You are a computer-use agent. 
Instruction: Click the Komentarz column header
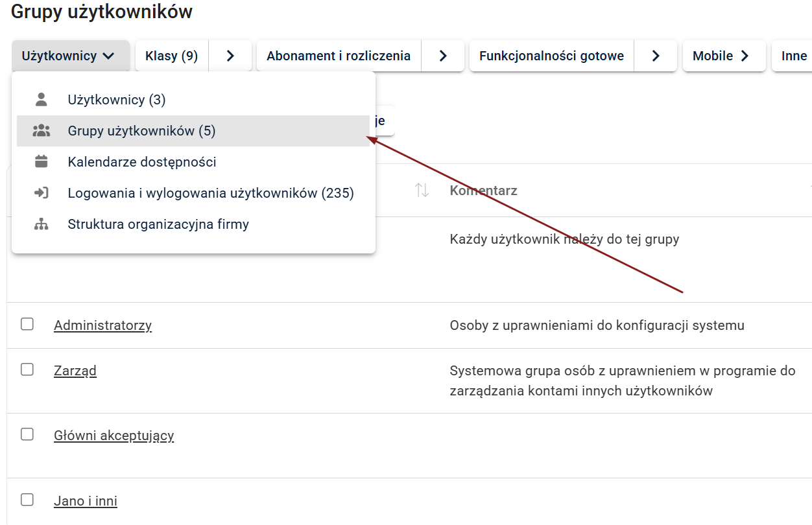tap(483, 191)
